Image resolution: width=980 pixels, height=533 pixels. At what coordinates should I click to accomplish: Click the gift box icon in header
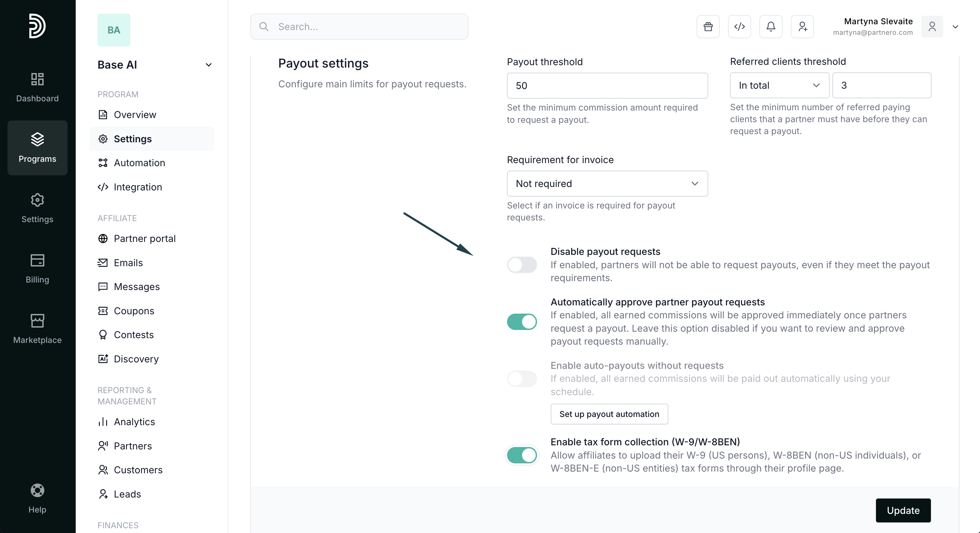(x=708, y=27)
